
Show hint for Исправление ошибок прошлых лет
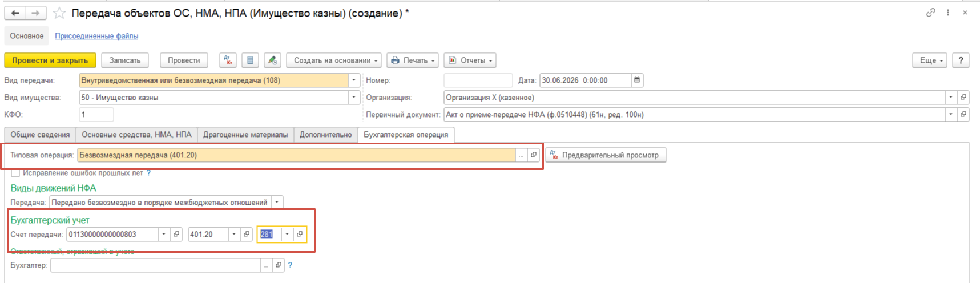149,173
